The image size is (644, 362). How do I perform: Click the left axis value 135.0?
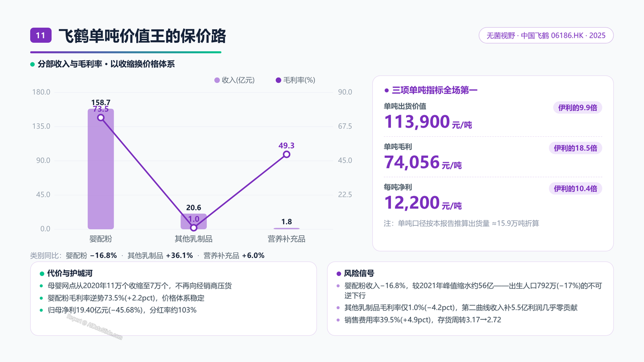point(41,126)
